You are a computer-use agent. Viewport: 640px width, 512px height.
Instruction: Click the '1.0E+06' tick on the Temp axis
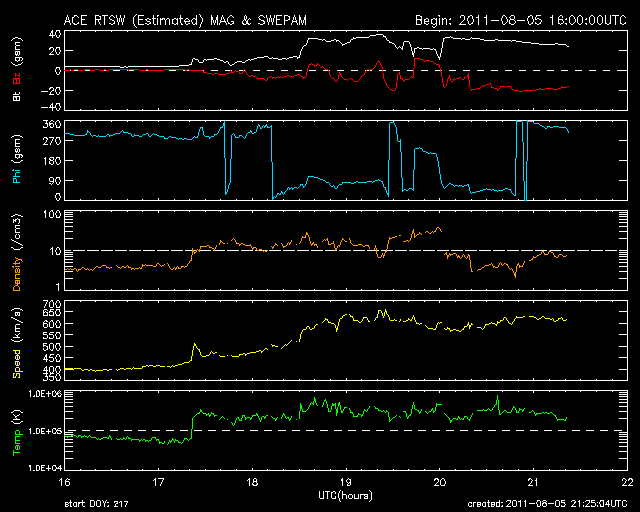click(45, 394)
